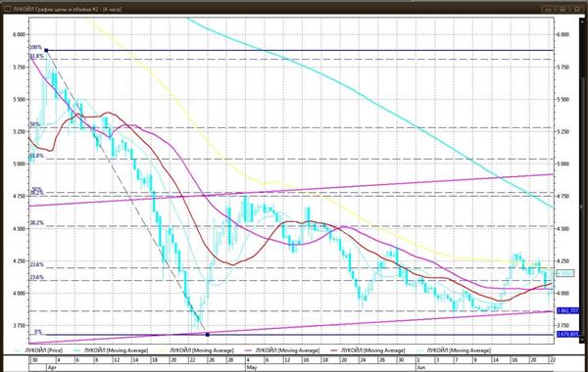
Task: Click 6 000 on the left price axis
Action: (19, 34)
